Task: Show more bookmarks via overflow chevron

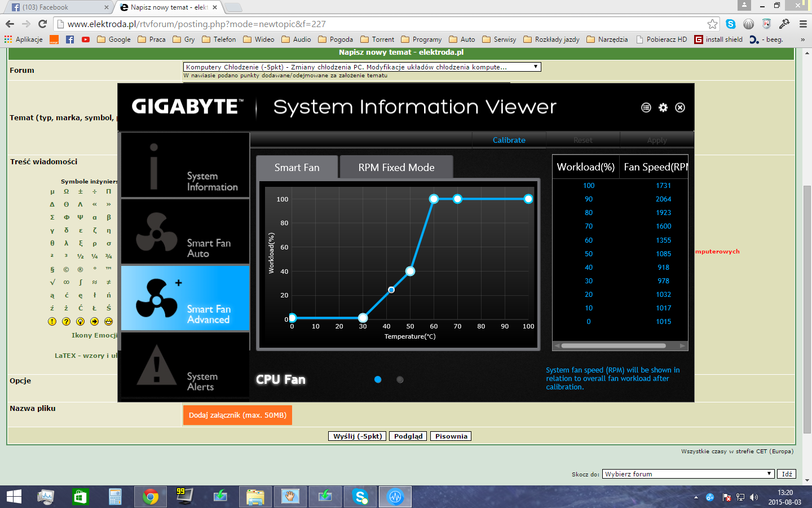Action: 802,40
